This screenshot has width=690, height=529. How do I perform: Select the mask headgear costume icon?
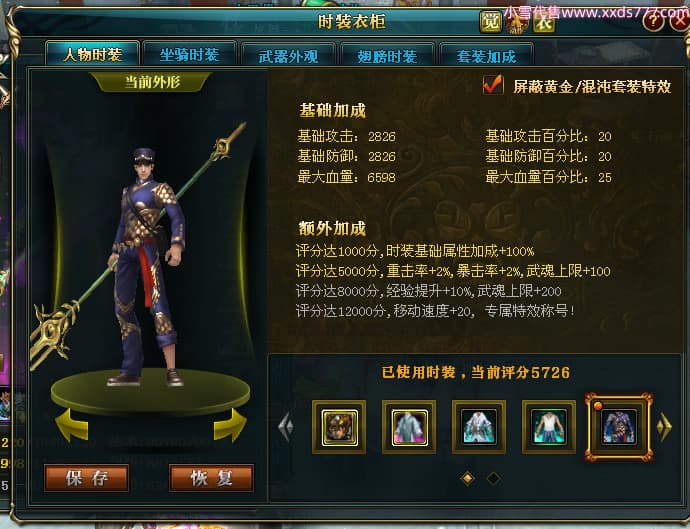point(339,427)
